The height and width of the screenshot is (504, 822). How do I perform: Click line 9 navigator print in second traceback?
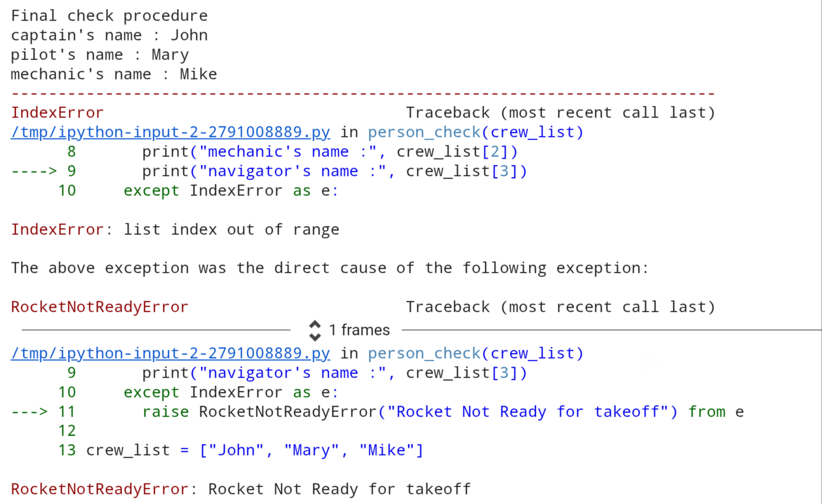297,373
